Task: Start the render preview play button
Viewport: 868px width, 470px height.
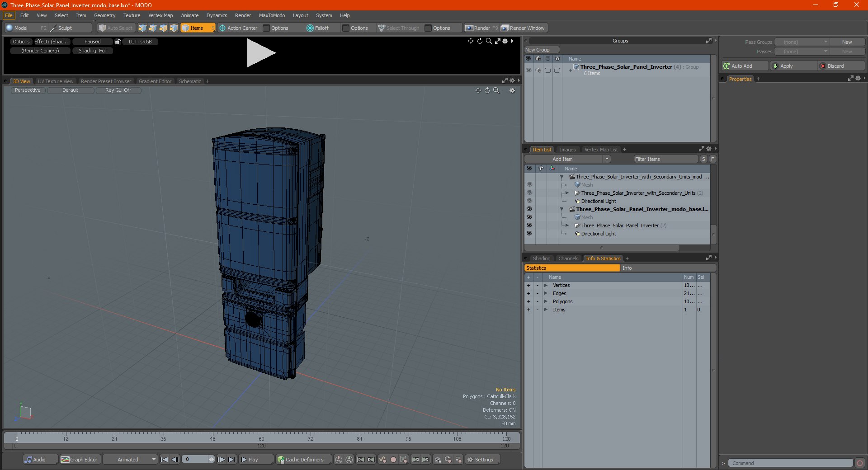Action: pyautogui.click(x=260, y=53)
